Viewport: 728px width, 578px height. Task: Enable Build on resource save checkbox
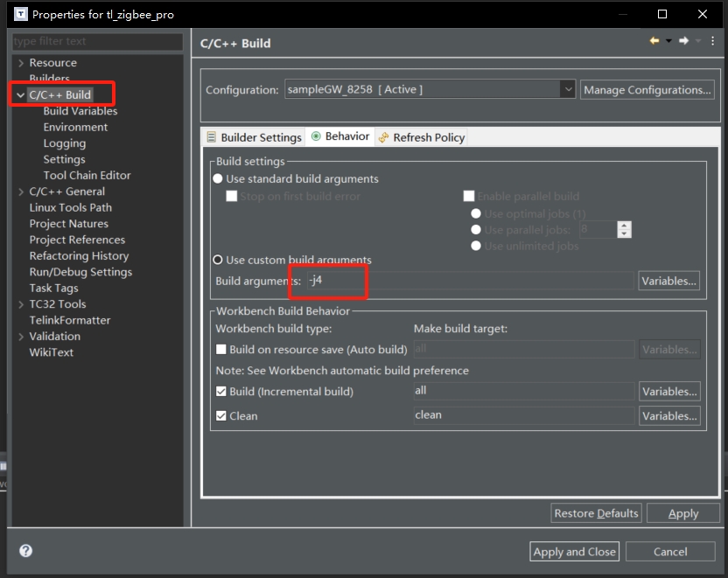[221, 350]
